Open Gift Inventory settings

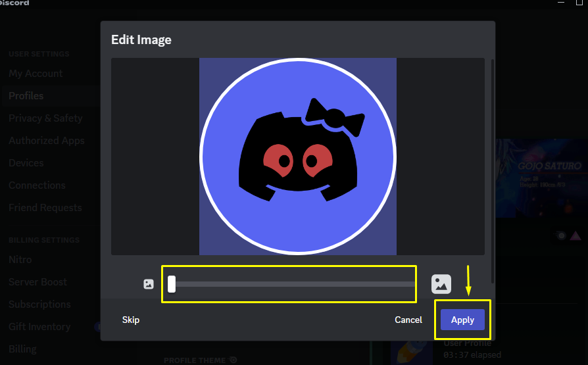[x=39, y=326]
